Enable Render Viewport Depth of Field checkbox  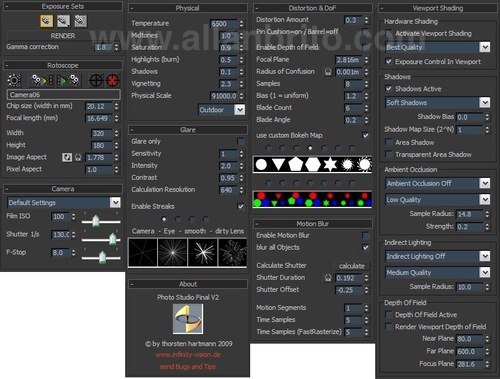click(x=388, y=327)
